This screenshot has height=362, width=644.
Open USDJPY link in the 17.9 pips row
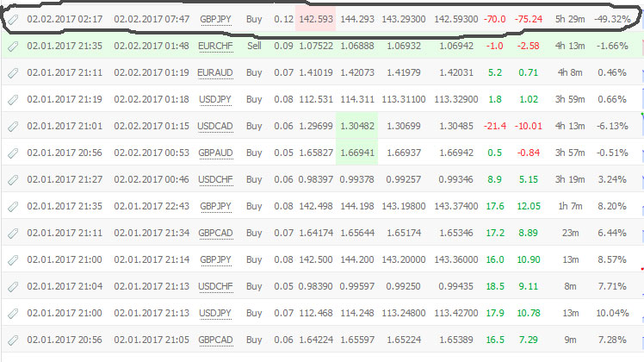[x=215, y=314]
